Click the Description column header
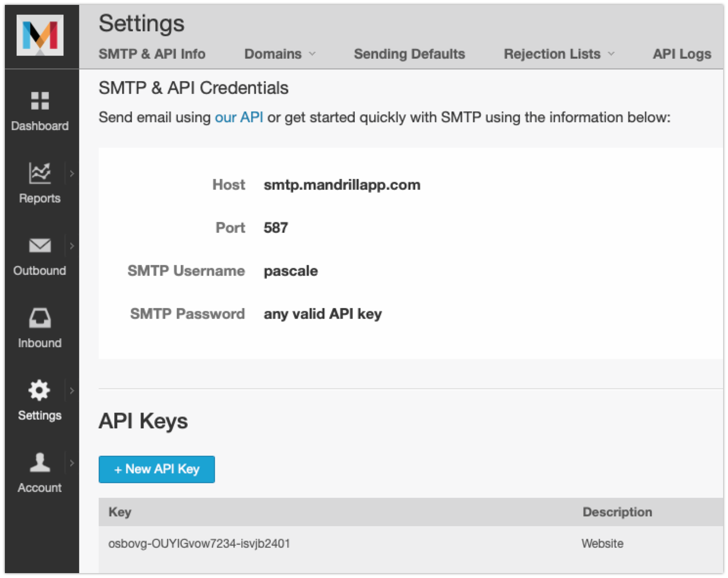The image size is (728, 578). point(617,512)
